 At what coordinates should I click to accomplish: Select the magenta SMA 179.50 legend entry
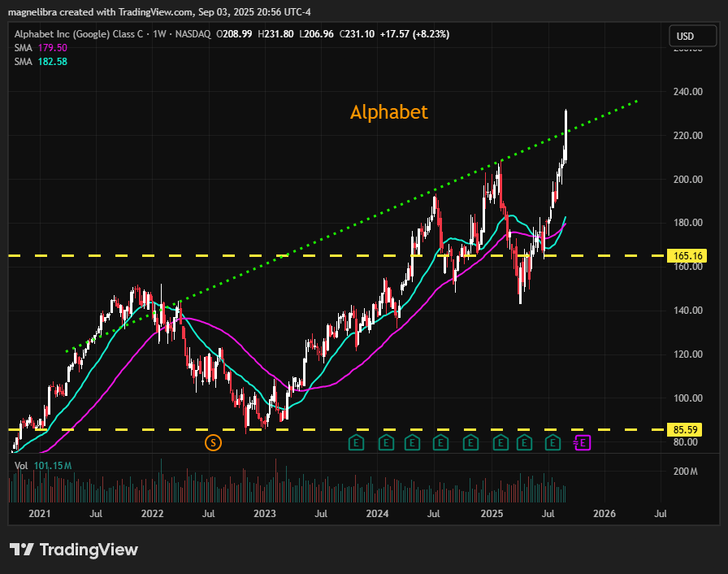click(41, 48)
